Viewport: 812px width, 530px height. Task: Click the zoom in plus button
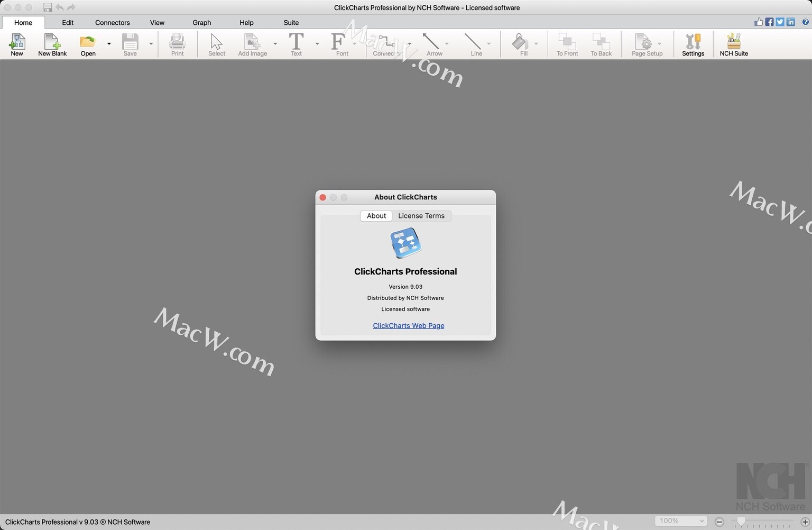(x=805, y=522)
